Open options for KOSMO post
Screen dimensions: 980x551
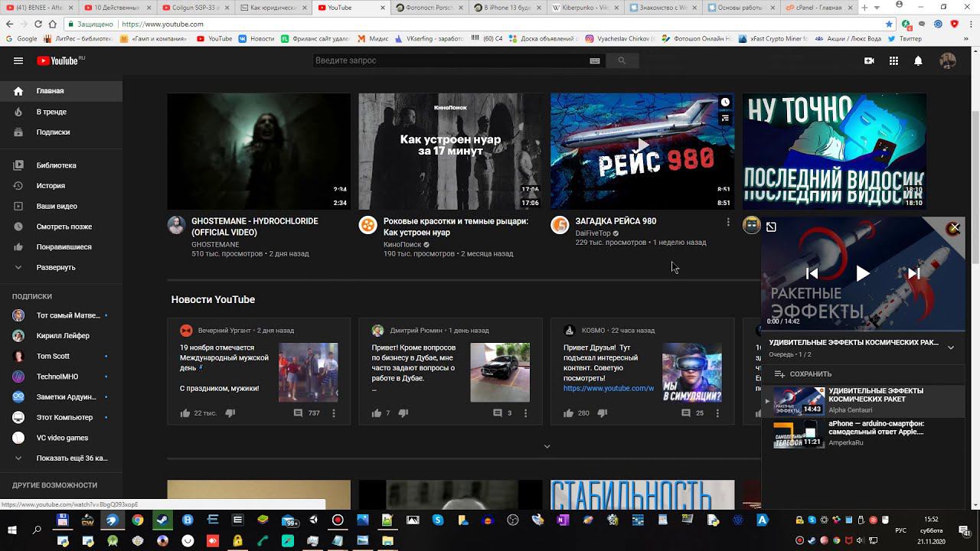click(717, 413)
